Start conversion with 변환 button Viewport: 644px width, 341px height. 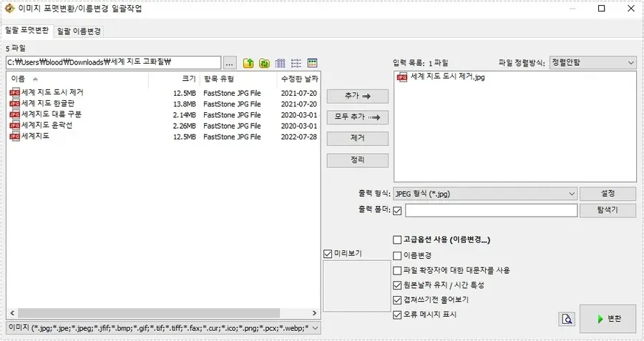608,319
